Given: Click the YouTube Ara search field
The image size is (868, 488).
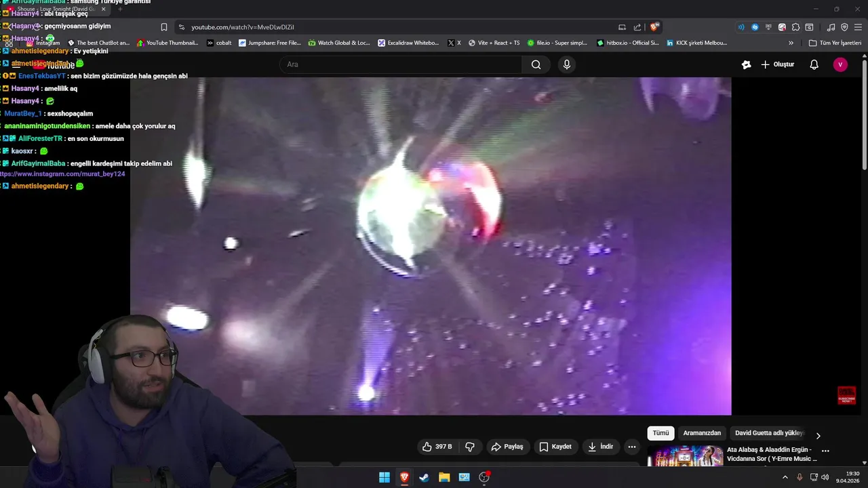Looking at the screenshot, I should pos(401,64).
